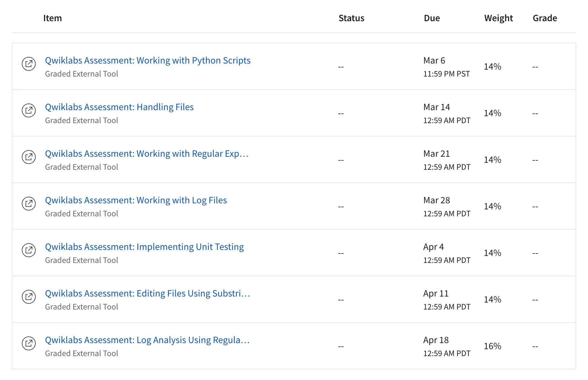The image size is (588, 380).
Task: Click external tool icon beside Editing Files Using Substri
Action: click(29, 297)
